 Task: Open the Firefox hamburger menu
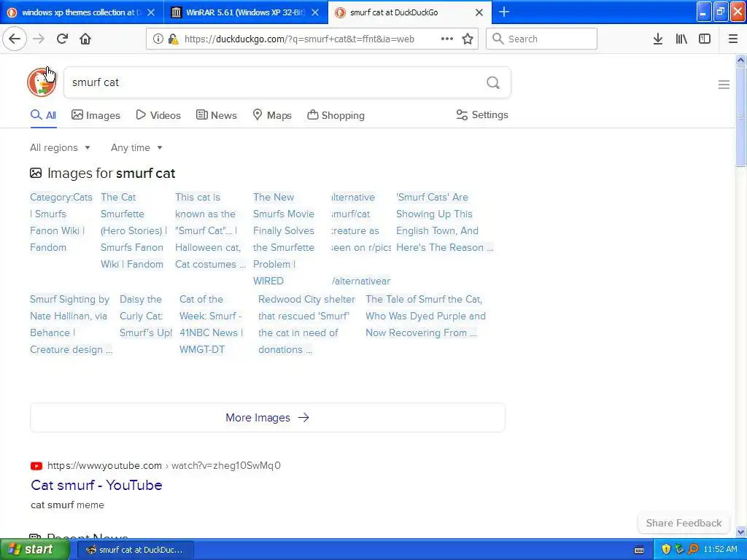click(x=733, y=39)
